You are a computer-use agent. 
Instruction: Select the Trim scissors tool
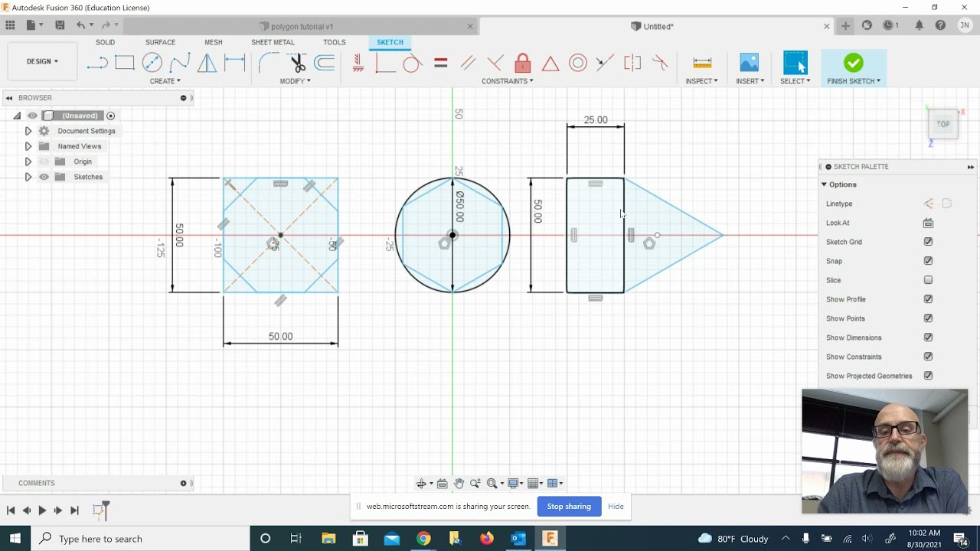297,63
